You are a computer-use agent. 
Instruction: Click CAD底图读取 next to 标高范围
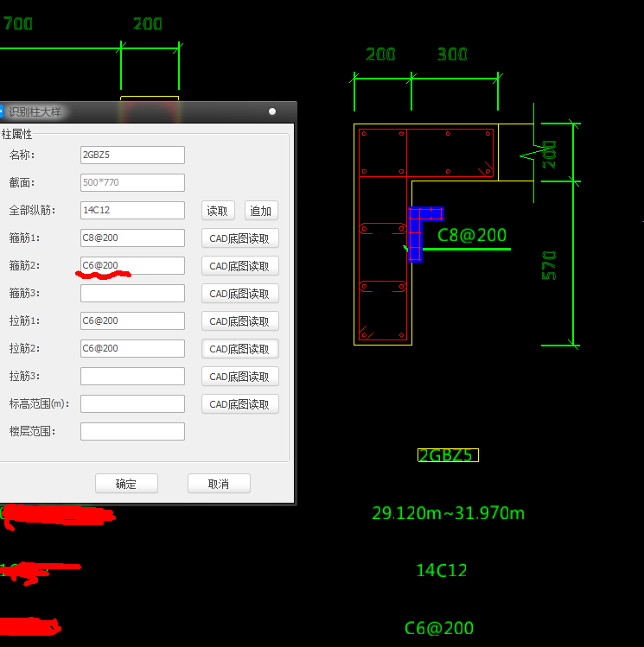(x=239, y=404)
